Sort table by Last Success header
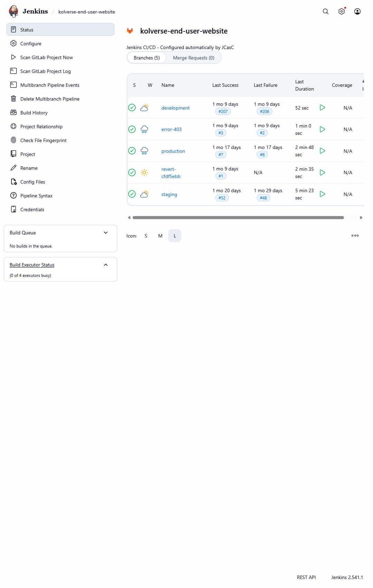The image size is (373, 588). pyautogui.click(x=225, y=85)
